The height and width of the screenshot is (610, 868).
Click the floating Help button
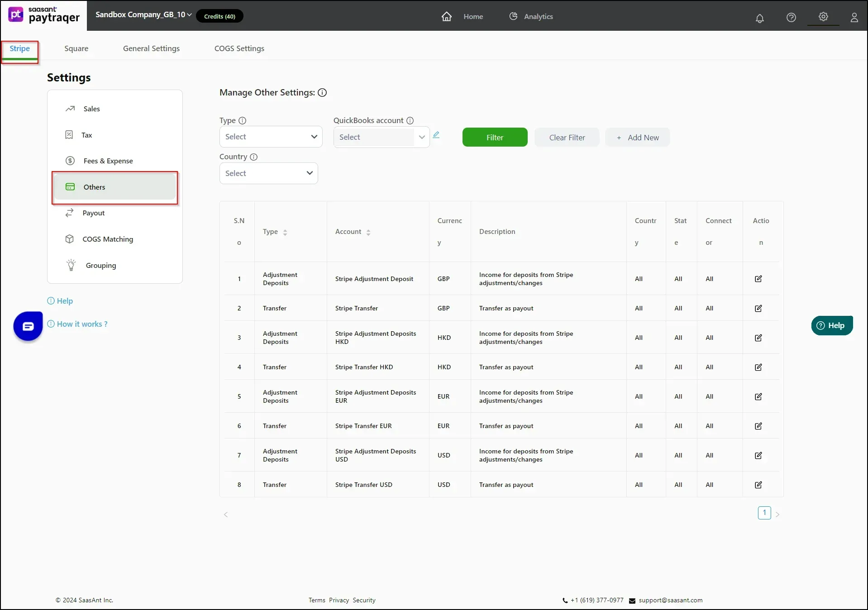(x=832, y=325)
